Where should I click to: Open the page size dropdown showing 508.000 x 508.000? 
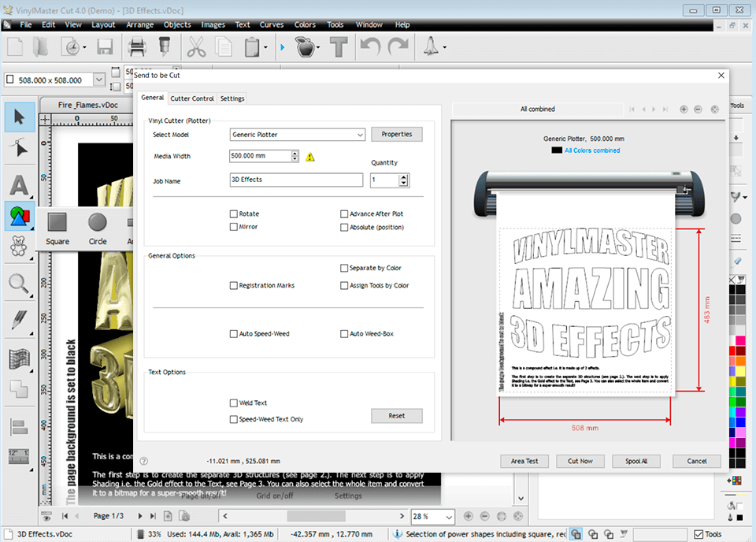pos(98,80)
